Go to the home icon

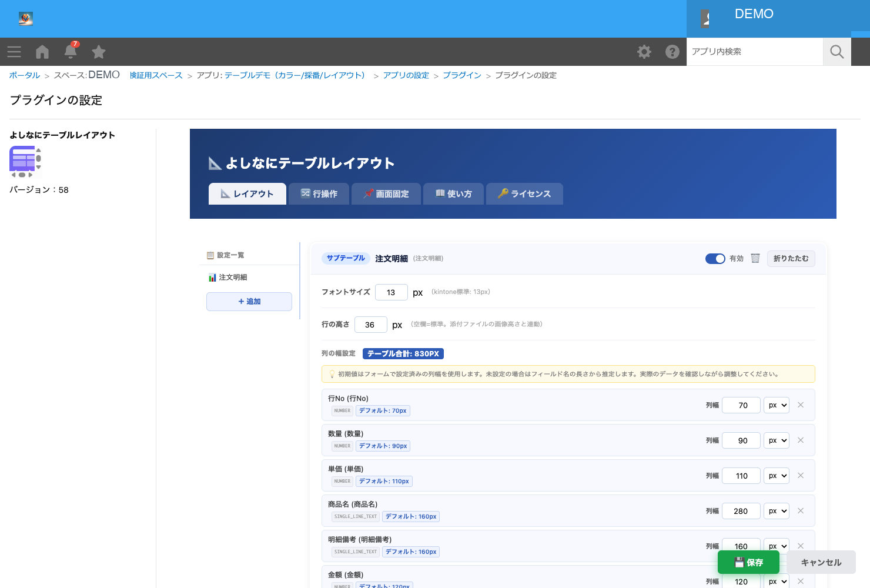(42, 52)
